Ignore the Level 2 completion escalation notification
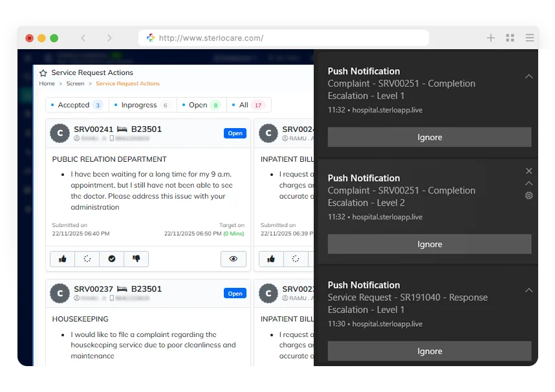The width and height of the screenshot is (555, 392). [430, 244]
